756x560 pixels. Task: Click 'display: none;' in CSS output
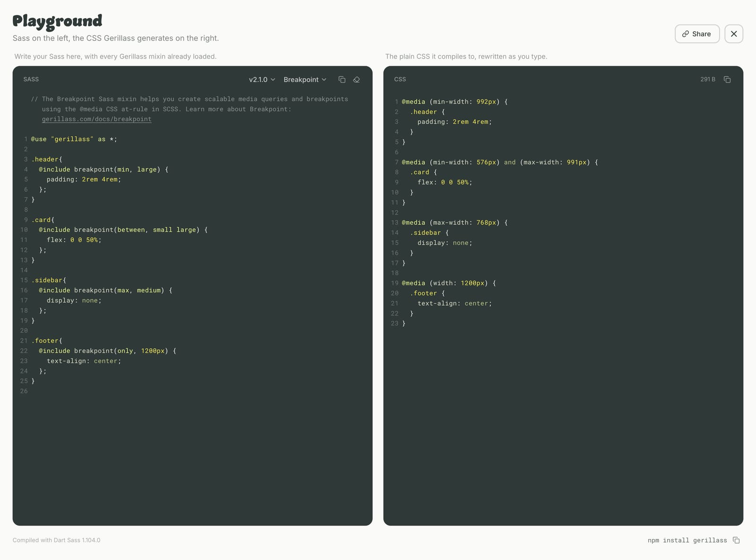445,243
